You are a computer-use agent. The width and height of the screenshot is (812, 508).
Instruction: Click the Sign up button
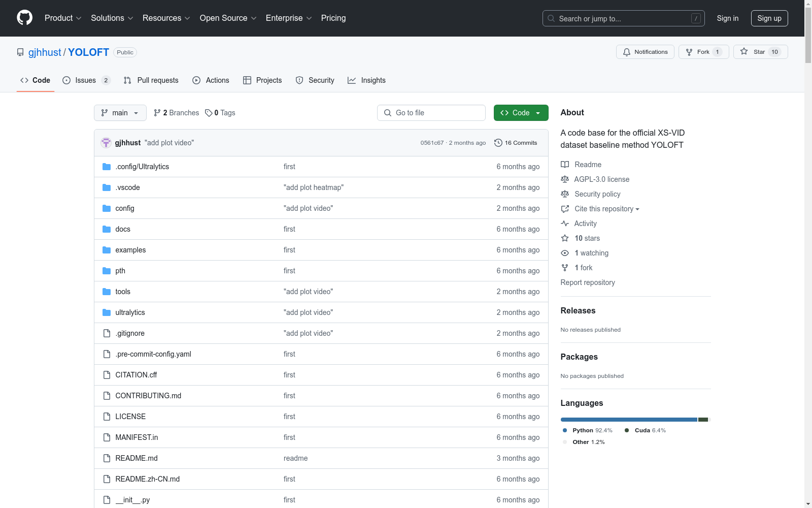[x=769, y=18]
